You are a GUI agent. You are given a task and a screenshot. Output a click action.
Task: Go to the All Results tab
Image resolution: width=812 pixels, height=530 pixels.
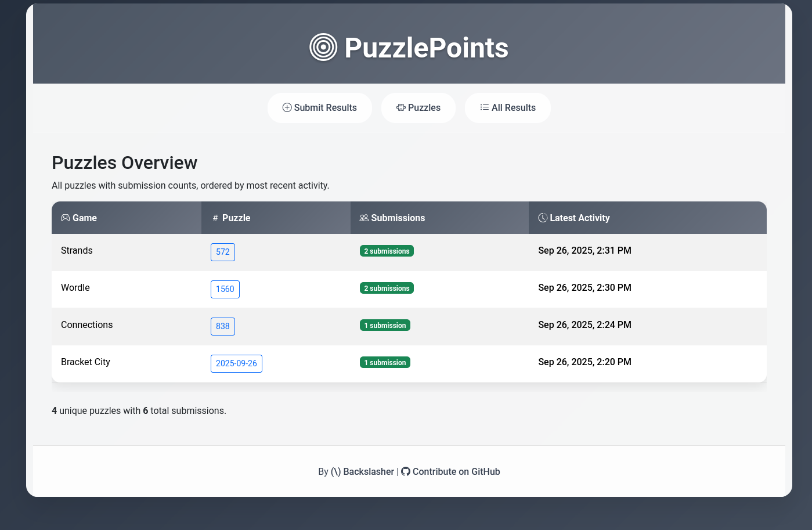508,108
